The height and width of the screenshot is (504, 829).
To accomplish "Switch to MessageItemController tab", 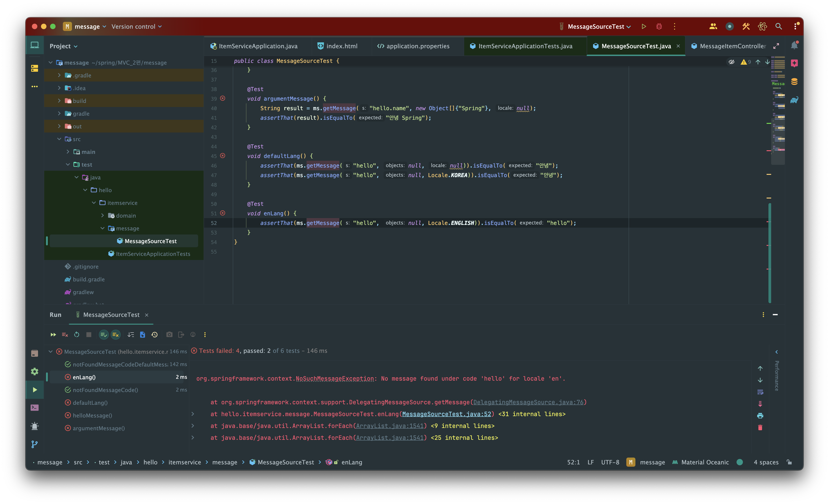I will [x=729, y=46].
